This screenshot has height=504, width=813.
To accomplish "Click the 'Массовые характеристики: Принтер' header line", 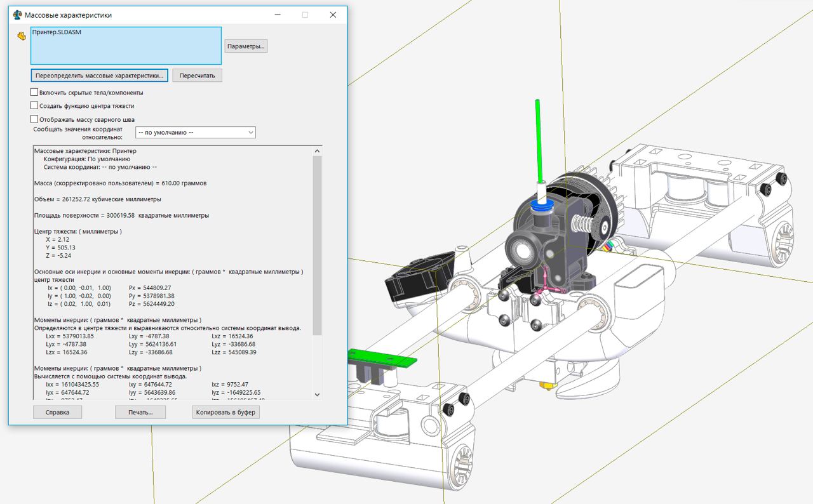I will [84, 151].
